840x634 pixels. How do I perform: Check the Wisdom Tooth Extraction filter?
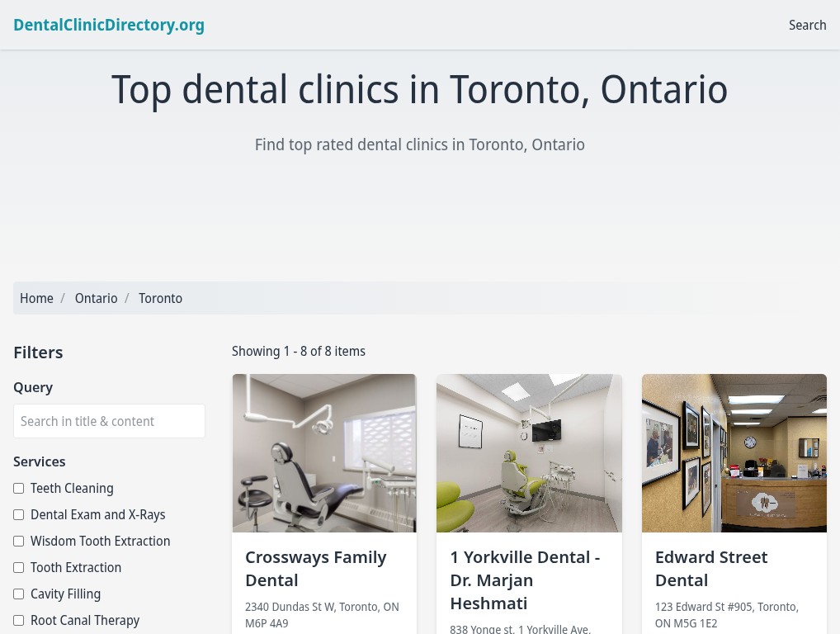pos(19,541)
